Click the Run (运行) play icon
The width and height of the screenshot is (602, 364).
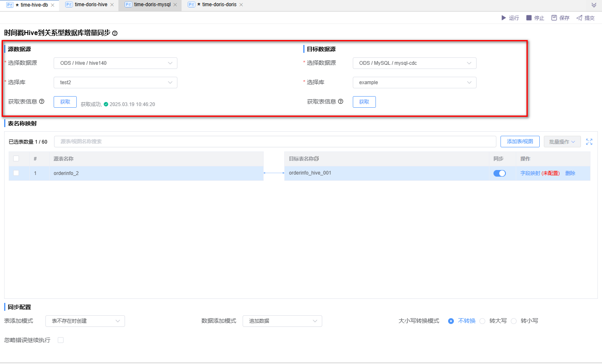point(503,18)
